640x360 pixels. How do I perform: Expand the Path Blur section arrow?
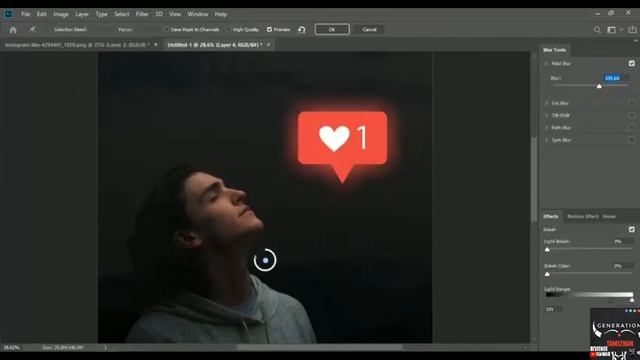coord(546,128)
